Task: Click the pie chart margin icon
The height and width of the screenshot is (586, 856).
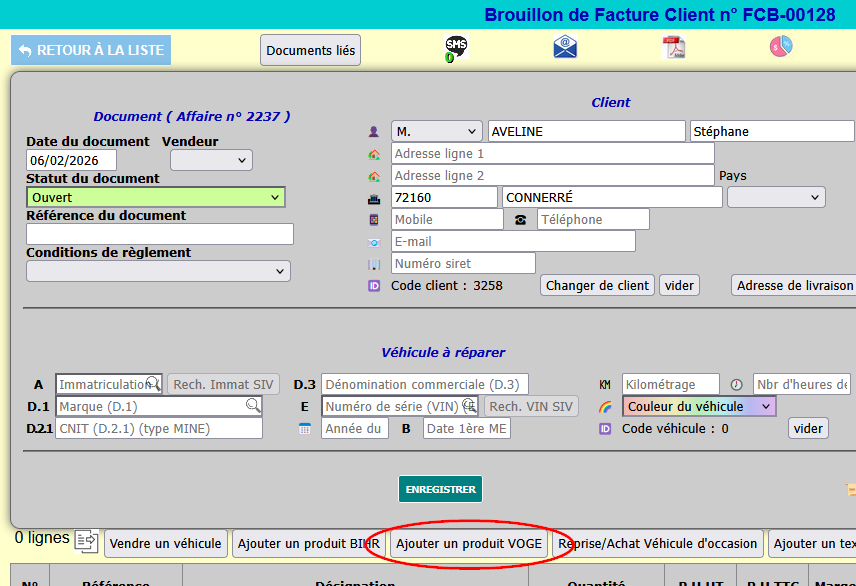Action: tap(781, 47)
